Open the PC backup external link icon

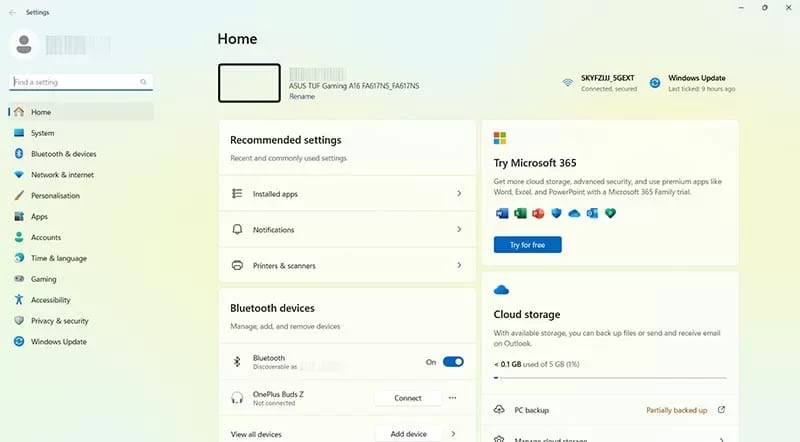[721, 410]
